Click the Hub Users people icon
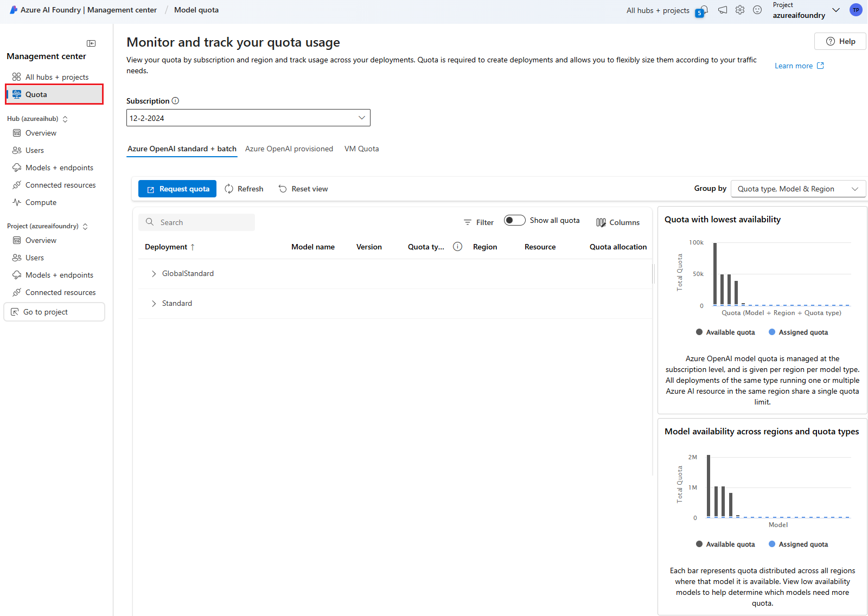Viewport: 868px width, 616px height. 17,150
